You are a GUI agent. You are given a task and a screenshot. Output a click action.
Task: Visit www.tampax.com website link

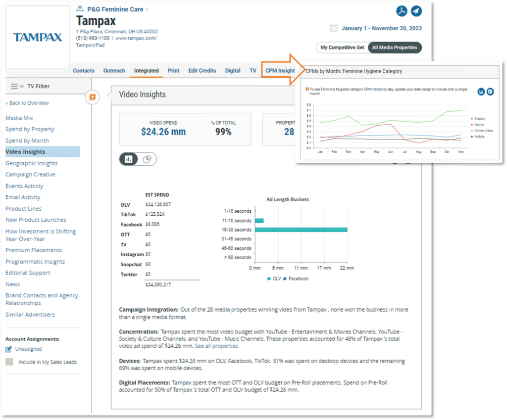pos(136,38)
